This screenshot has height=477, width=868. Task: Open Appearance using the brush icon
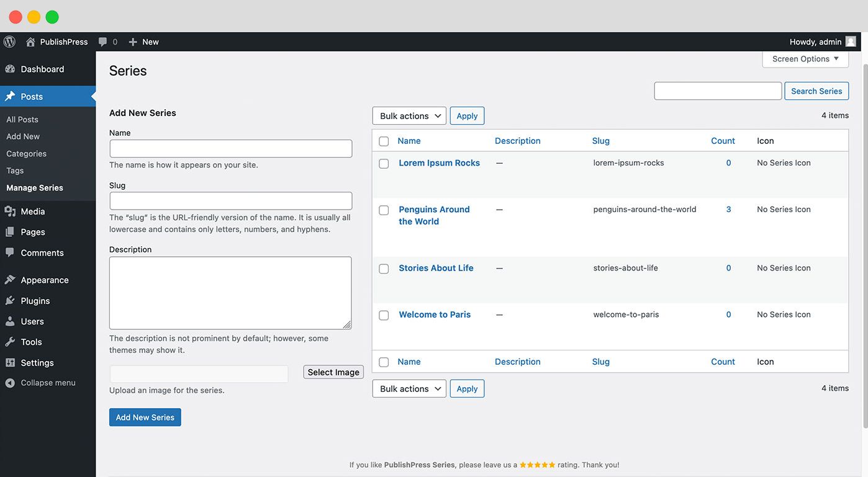tap(11, 280)
